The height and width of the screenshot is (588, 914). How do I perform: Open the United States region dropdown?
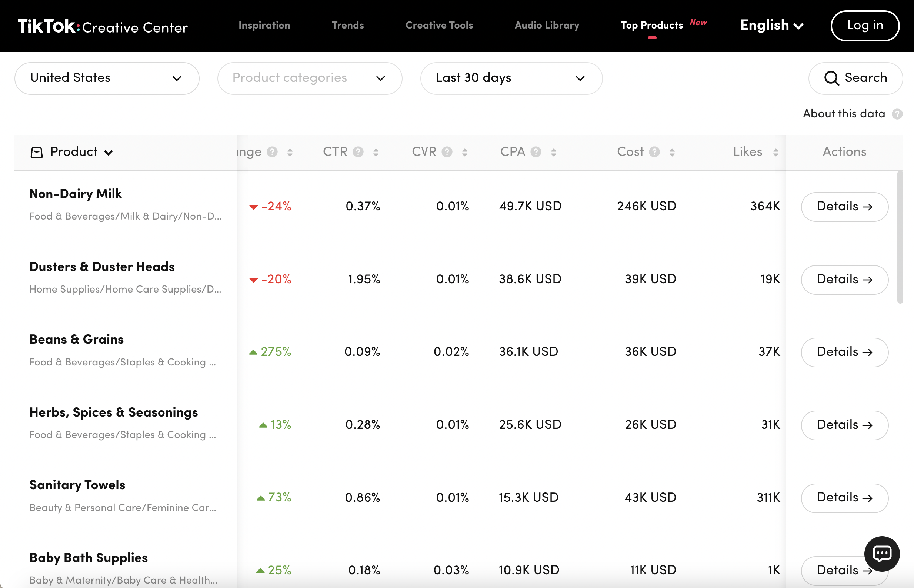(107, 78)
